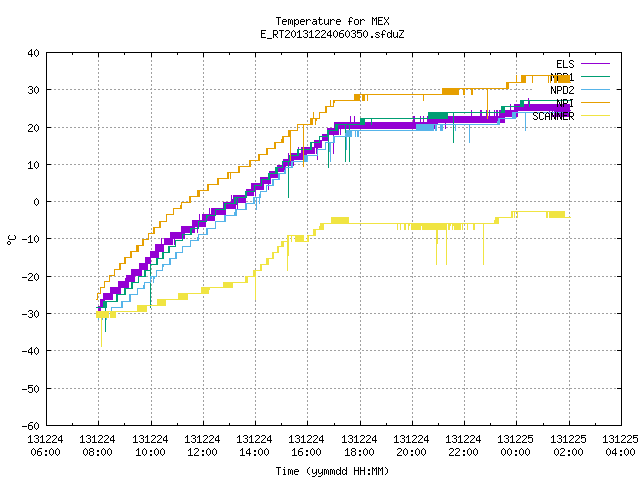Click the y-axis label 20
The width and height of the screenshot is (640, 480).
pos(33,128)
